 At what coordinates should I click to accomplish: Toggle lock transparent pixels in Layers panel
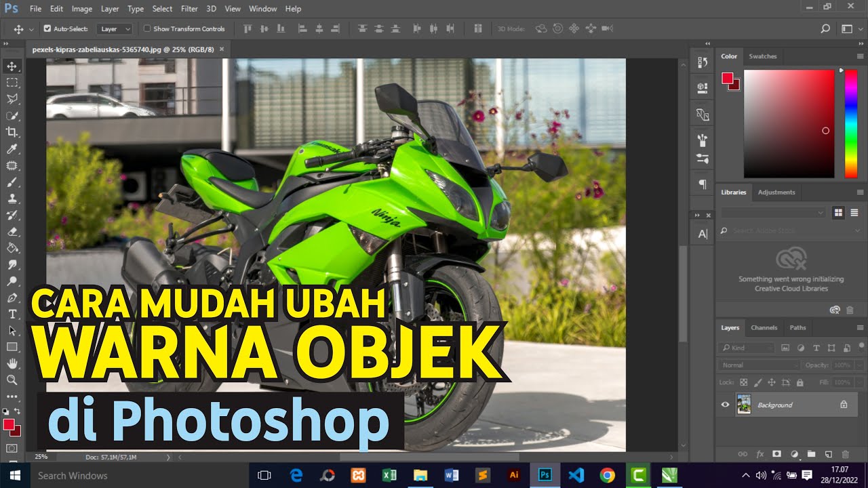pos(743,382)
